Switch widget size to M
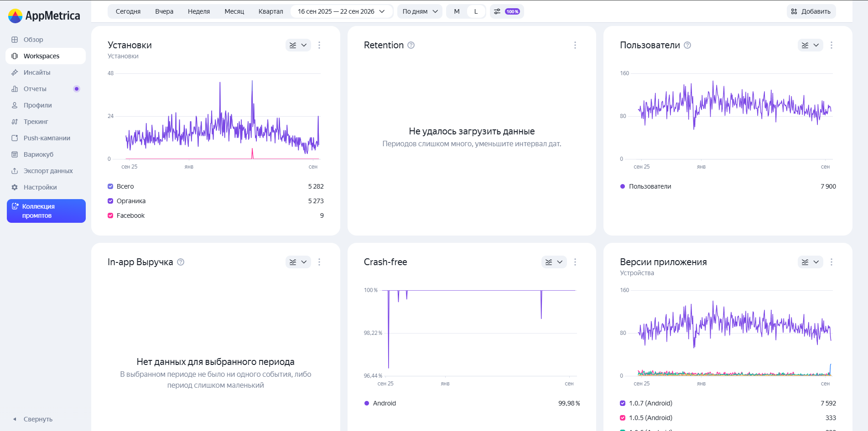The height and width of the screenshot is (431, 868). 457,11
